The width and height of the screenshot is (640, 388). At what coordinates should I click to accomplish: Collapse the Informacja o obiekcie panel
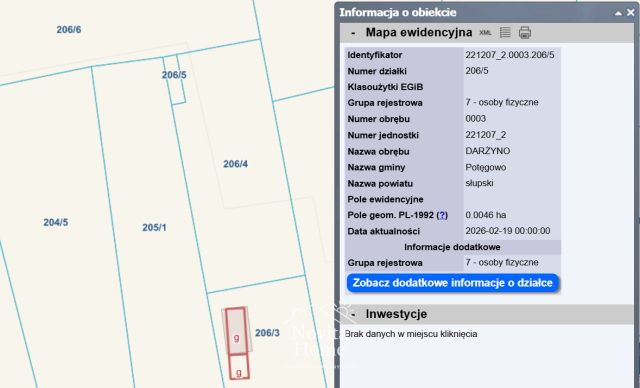coord(618,13)
